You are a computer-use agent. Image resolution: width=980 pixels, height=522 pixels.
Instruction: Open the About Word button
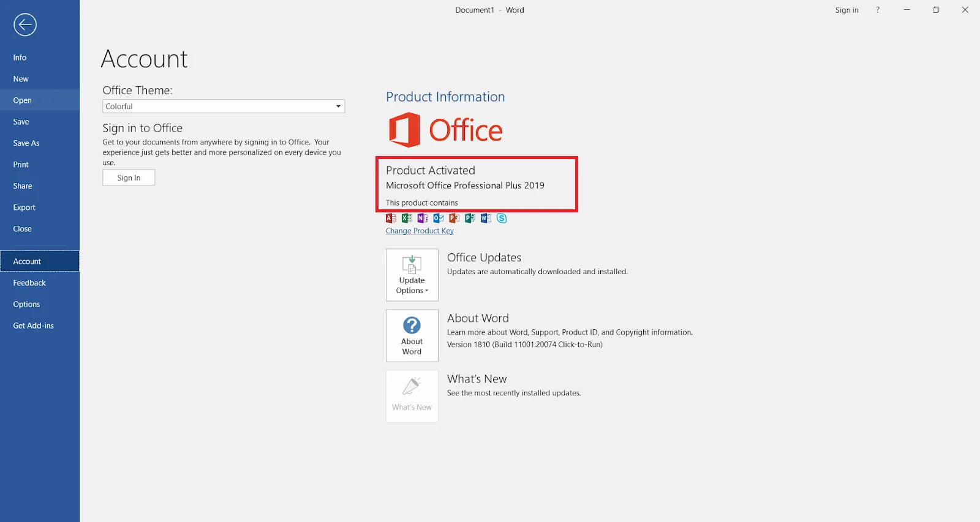[412, 336]
